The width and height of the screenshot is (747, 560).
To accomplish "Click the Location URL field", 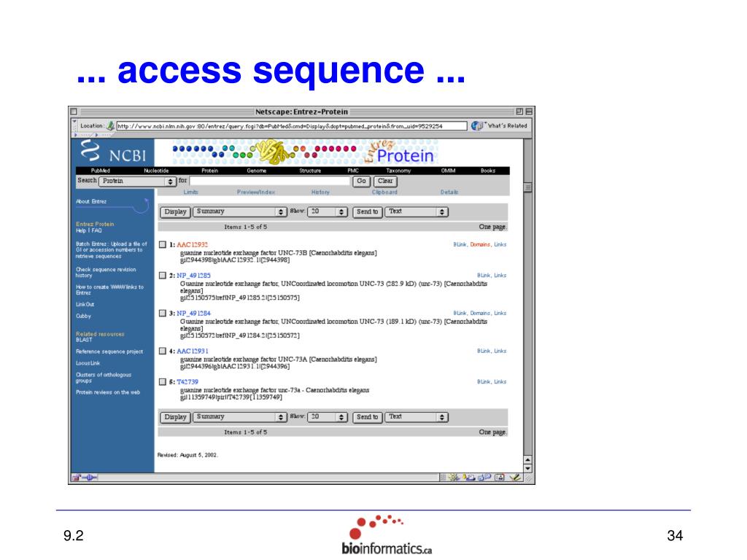I will pyautogui.click(x=292, y=126).
